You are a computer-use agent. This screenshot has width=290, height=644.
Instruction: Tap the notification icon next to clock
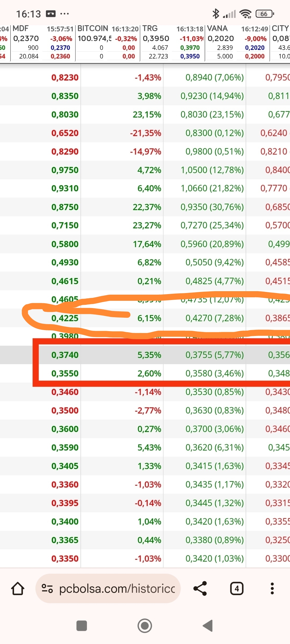click(x=51, y=14)
